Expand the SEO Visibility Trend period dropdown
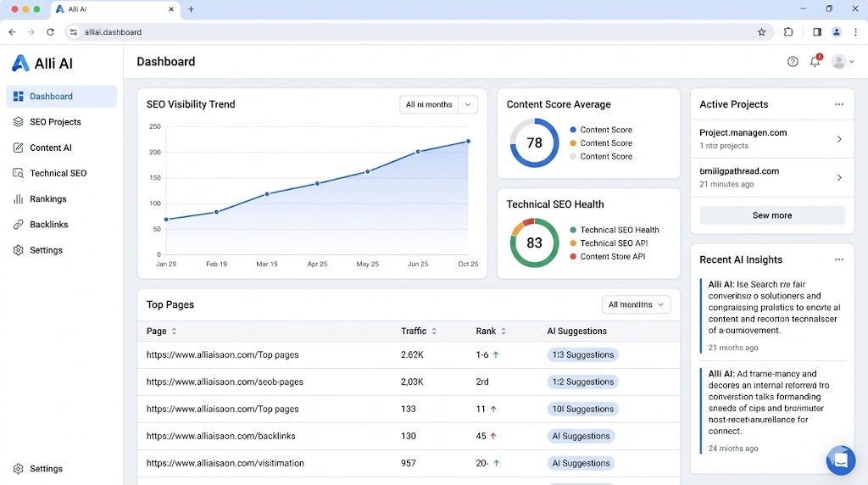Viewport: 868px width, 485px height. coord(468,104)
